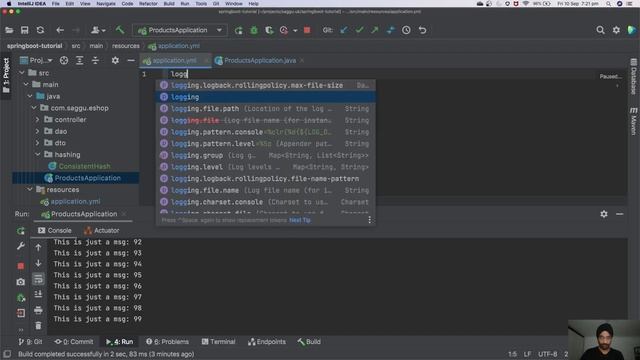Expand the controller package
Screen dimensions: 640x360
(x=38, y=120)
